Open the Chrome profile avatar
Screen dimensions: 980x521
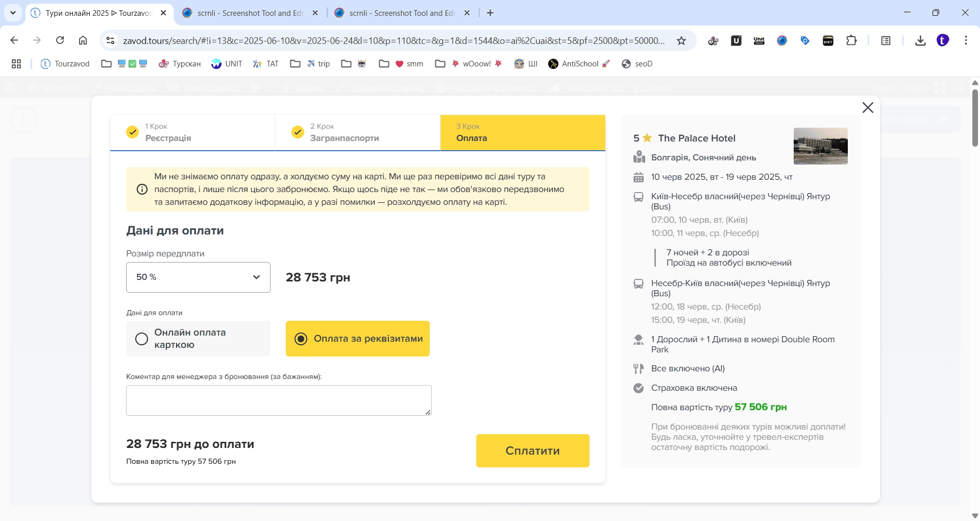tap(943, 40)
